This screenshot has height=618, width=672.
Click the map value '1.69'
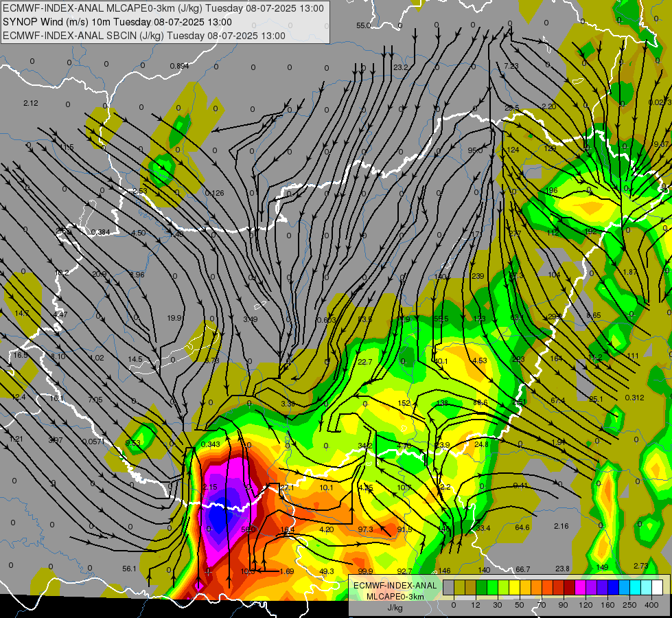coord(287,571)
